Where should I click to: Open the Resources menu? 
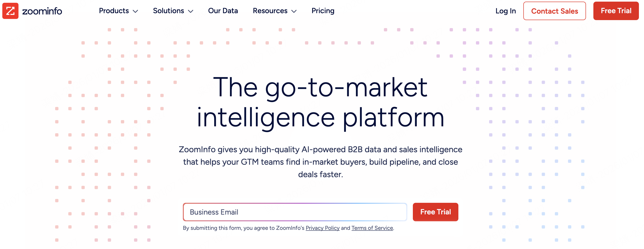(x=270, y=11)
